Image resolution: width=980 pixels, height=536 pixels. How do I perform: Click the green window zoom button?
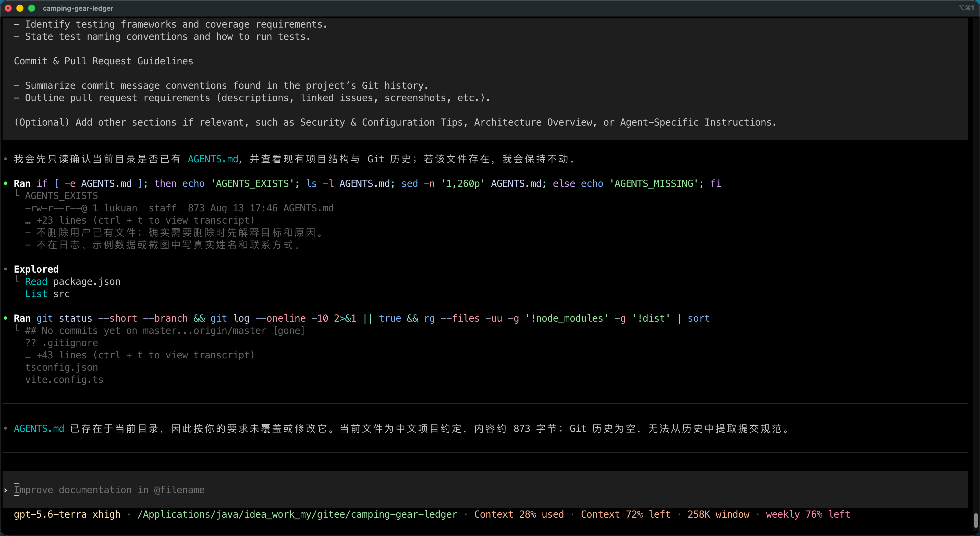click(x=32, y=8)
